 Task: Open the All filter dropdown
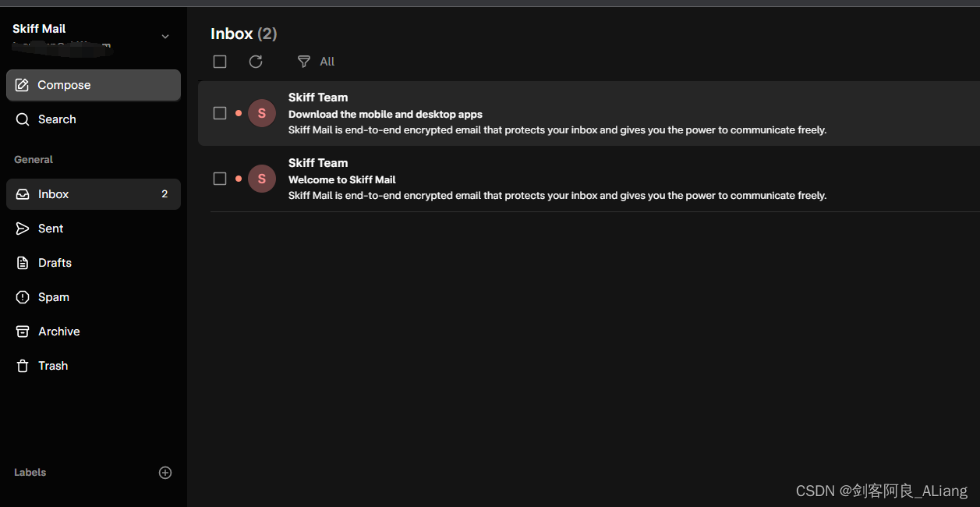[x=327, y=62]
